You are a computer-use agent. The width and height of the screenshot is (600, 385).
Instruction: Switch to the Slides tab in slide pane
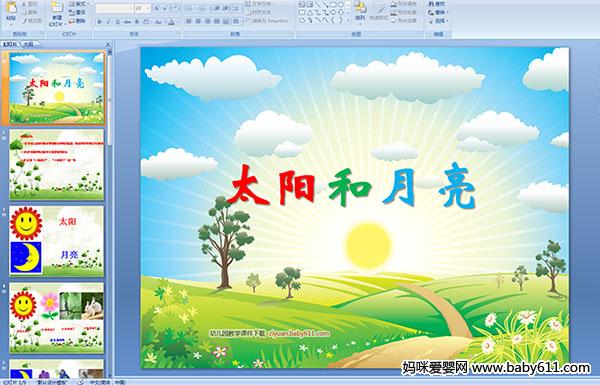(10, 44)
